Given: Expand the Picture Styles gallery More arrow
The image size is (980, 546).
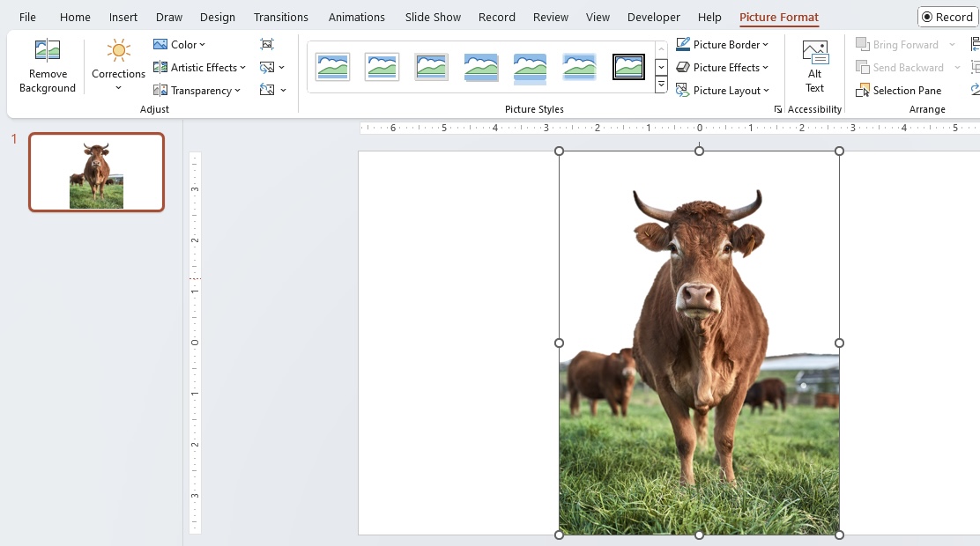Looking at the screenshot, I should point(661,85).
